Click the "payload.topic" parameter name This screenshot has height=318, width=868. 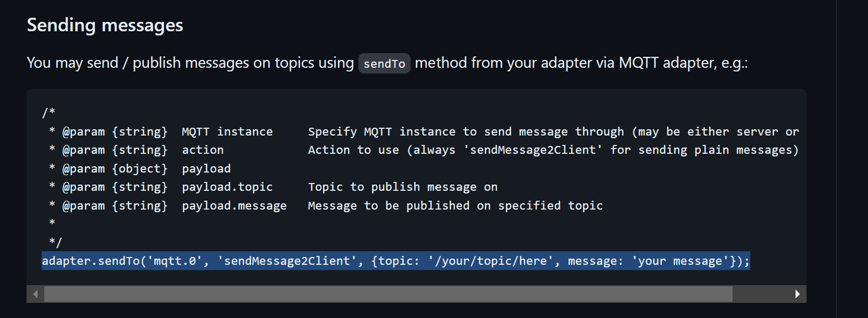[x=227, y=187]
